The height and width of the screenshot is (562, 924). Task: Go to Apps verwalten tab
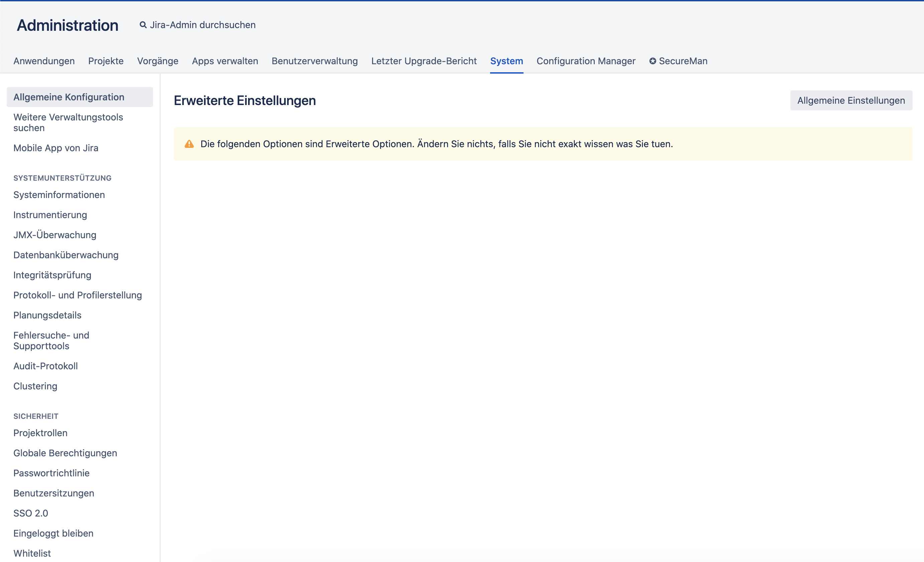tap(225, 61)
